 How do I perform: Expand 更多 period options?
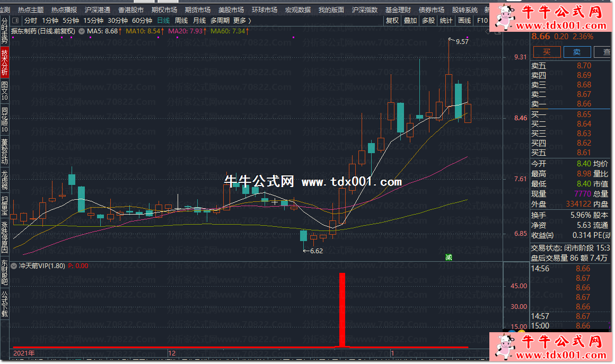click(x=242, y=21)
